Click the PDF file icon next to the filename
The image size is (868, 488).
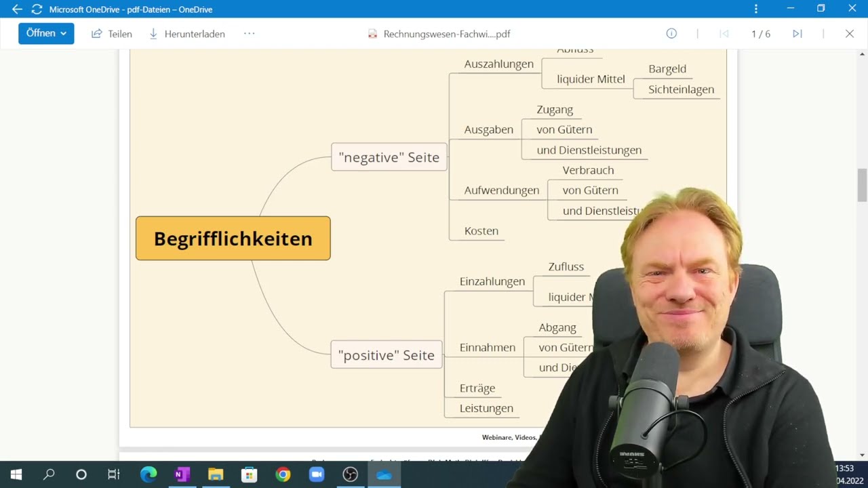[x=372, y=34]
